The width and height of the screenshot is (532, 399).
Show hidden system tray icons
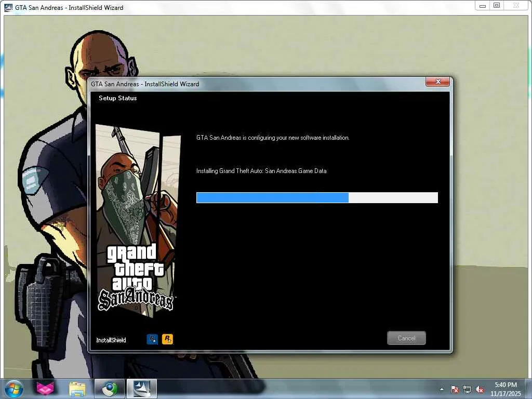[442, 390]
